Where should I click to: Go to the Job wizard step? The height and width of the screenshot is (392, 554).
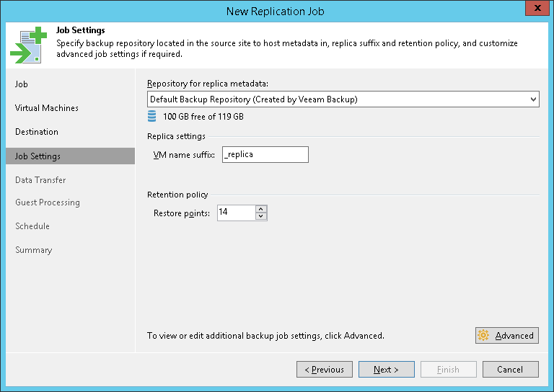22,84
